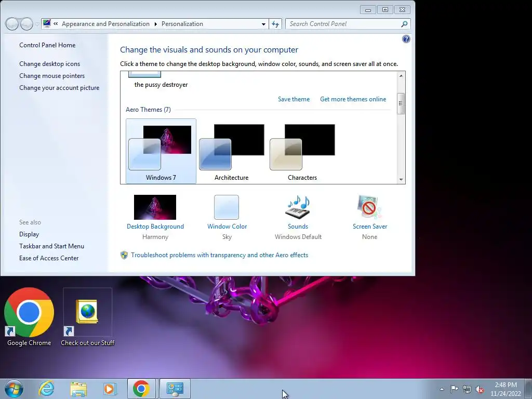Open the Sounds settings icon
Viewport: 532px width, 399px height.
(298, 207)
